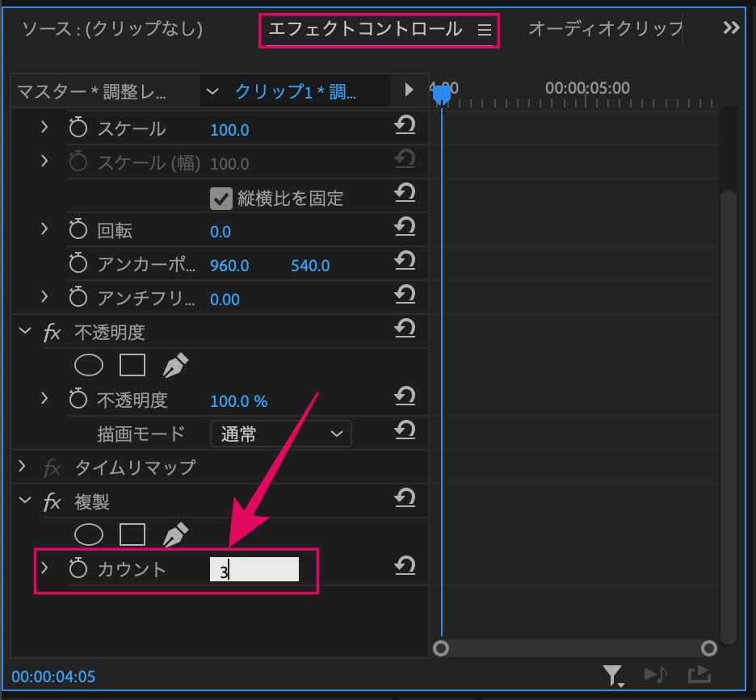Open the オーディオクリップ tab

[x=606, y=29]
